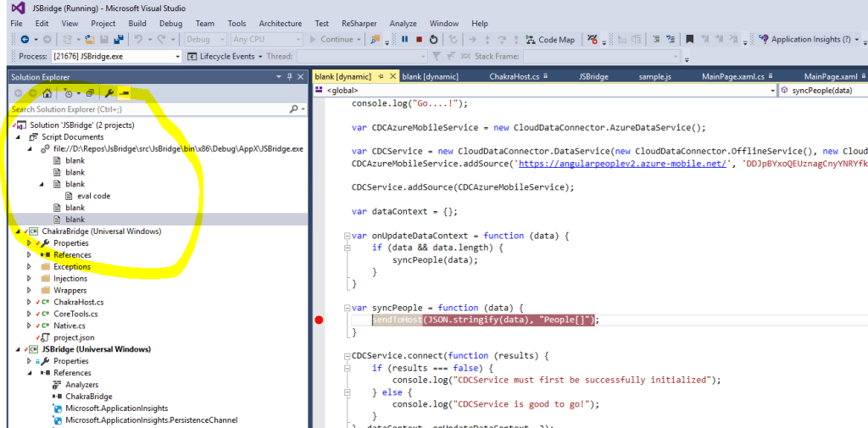Viewport: 868px width, 428px height.
Task: Expand the Wrappers folder
Action: 30,290
